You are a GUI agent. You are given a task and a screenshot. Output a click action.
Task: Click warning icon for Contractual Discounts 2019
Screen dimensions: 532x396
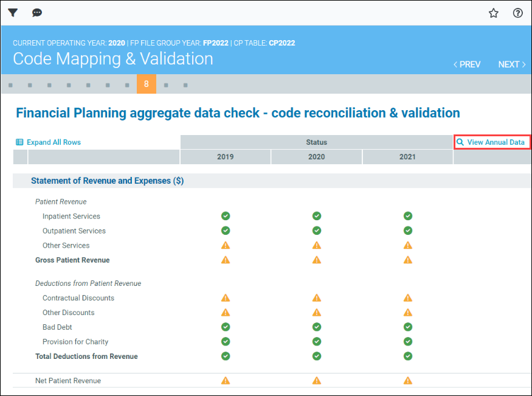(226, 298)
